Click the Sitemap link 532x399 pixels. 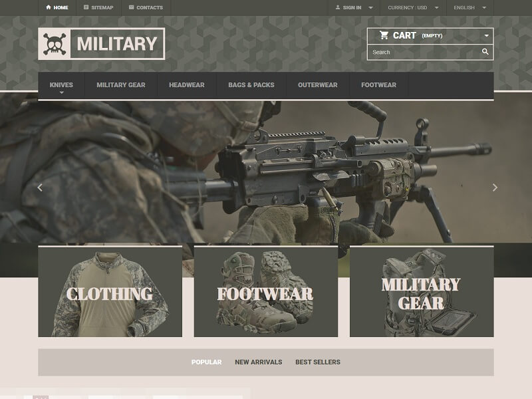(102, 7)
